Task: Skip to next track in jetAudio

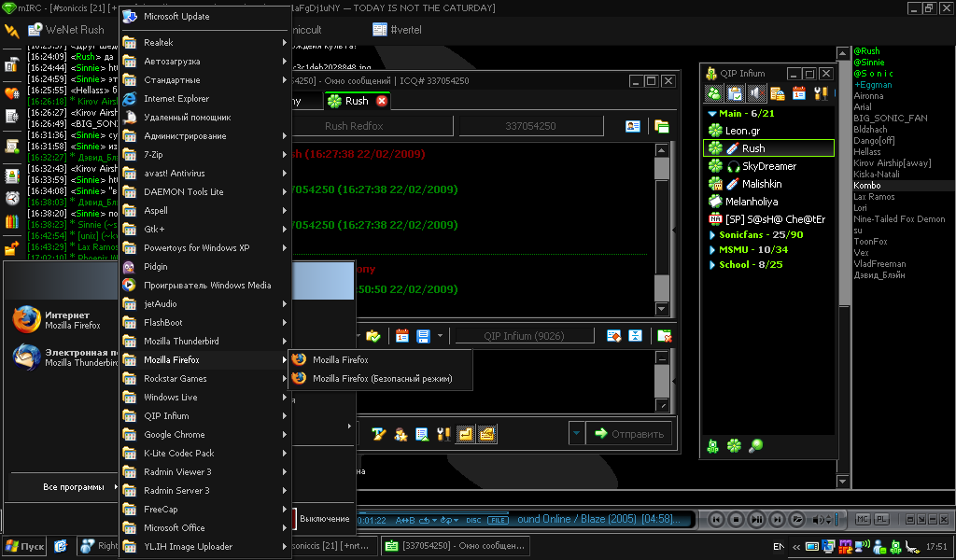Action: tap(777, 519)
